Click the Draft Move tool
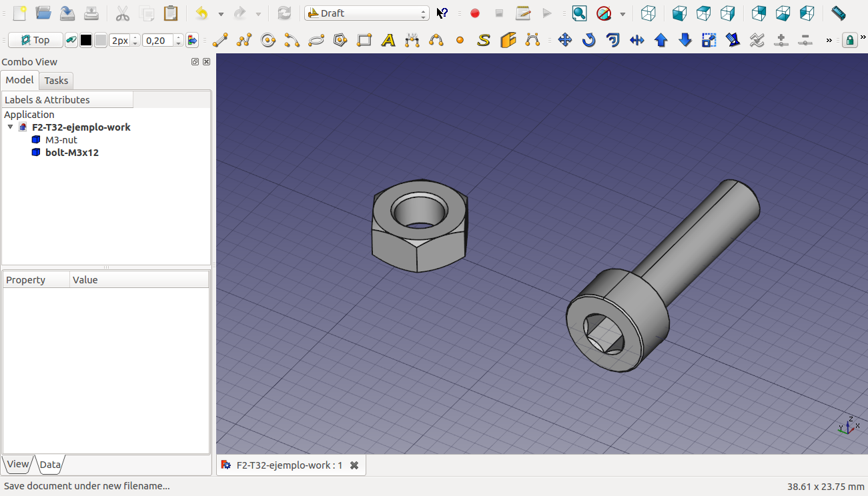 (x=564, y=40)
